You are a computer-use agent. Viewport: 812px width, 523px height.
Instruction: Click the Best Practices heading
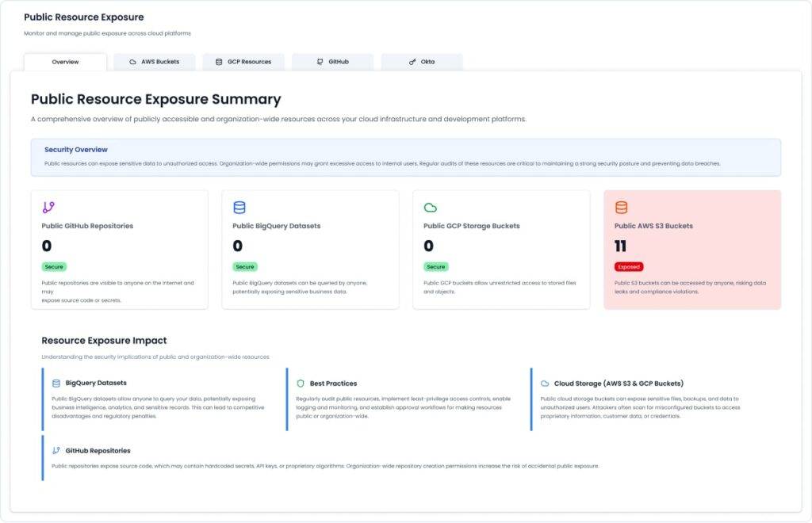pos(334,384)
